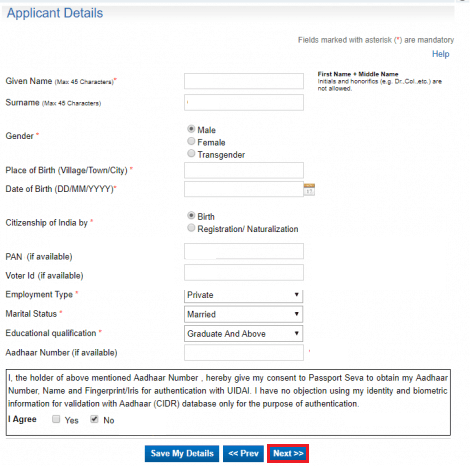The image size is (470, 466).
Task: Click Save My Details button
Action: pos(182,453)
